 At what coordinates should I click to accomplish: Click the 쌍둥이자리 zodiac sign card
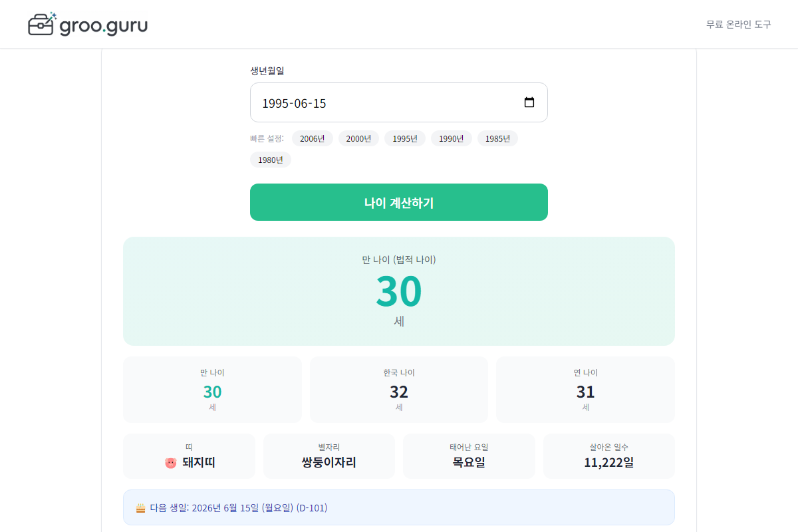point(329,456)
